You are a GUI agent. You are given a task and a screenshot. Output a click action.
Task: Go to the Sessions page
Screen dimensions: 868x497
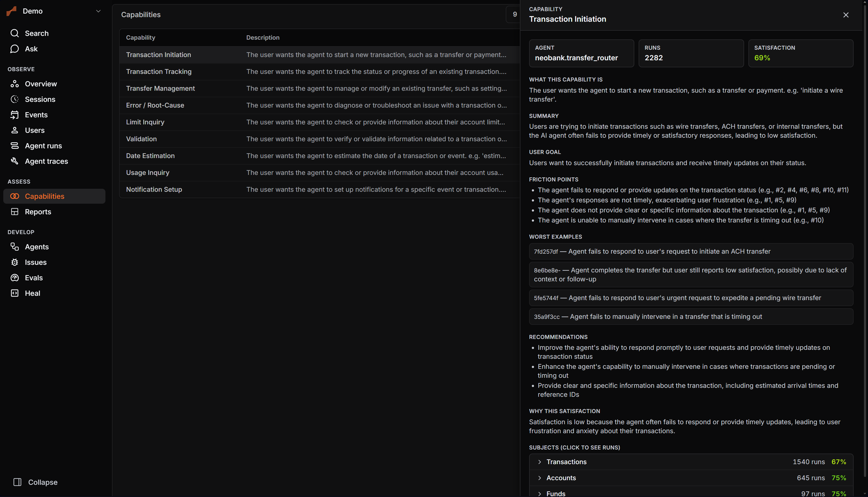tap(54, 99)
